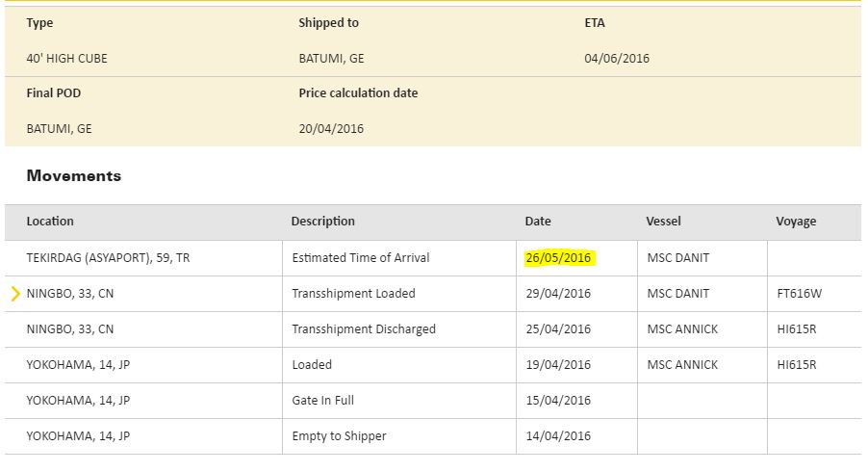Click the yellow chevron beside the Ningbo row

(x=15, y=294)
